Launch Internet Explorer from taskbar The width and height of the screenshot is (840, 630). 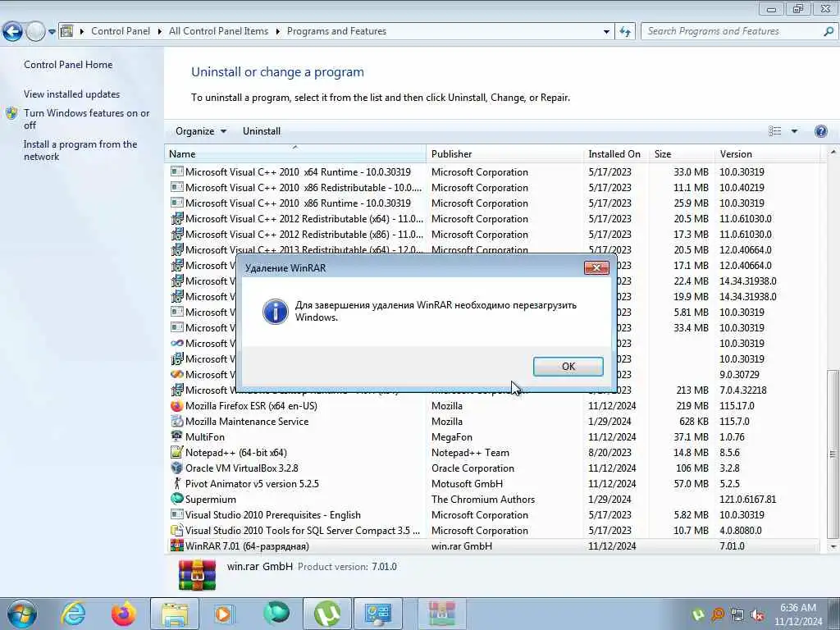pyautogui.click(x=73, y=614)
